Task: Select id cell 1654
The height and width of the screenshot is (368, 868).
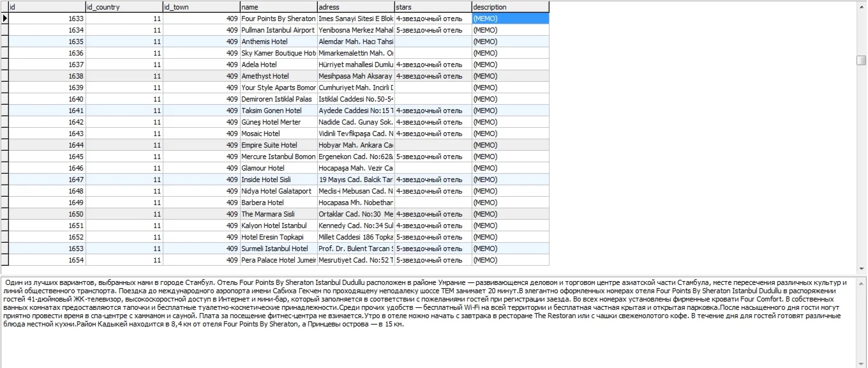Action: point(47,260)
